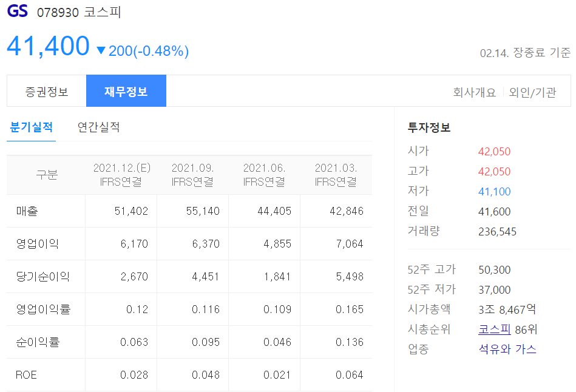Select the 재무정보 tab
Screen dimensions: 576x392
click(x=126, y=91)
